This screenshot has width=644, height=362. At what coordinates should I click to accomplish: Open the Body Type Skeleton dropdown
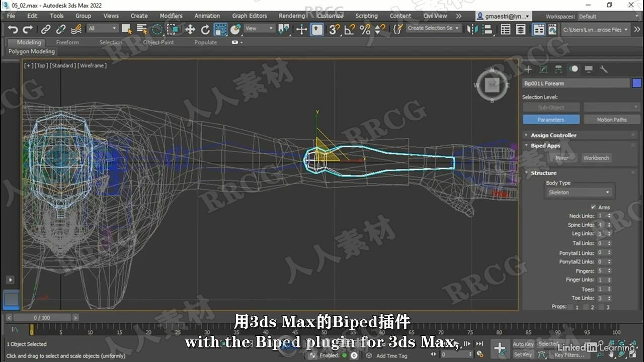click(579, 193)
